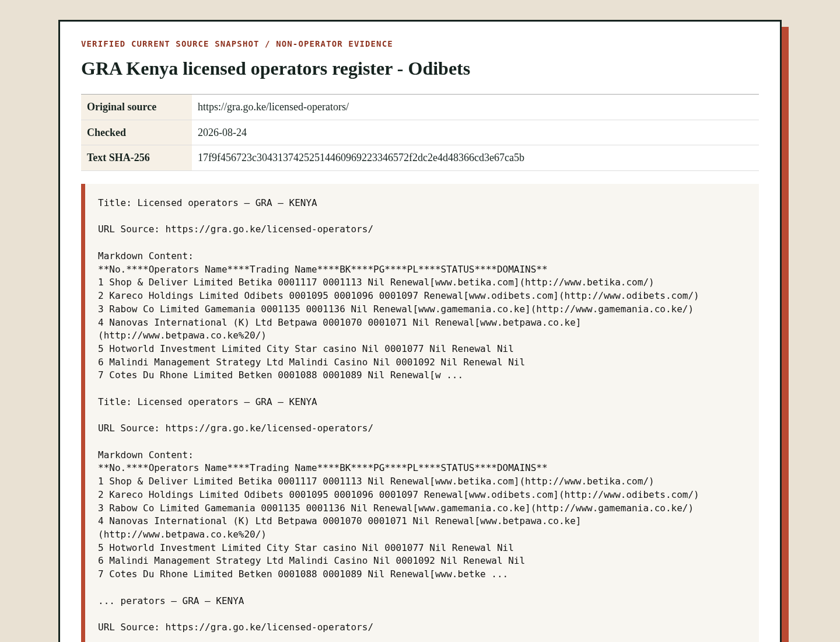Select the second "**No.****Operators Name" header row
Image resolution: width=840 pixels, height=642 pixels.
pos(323,468)
